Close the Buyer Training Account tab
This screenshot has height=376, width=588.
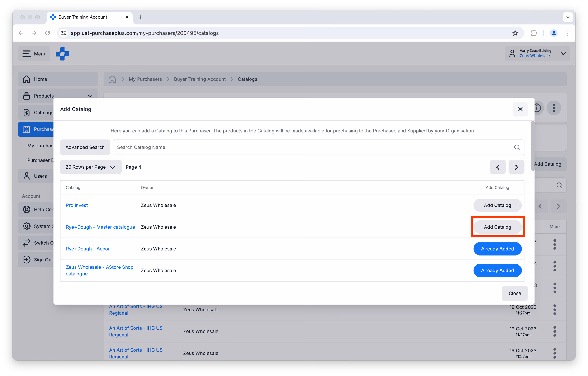(x=127, y=17)
